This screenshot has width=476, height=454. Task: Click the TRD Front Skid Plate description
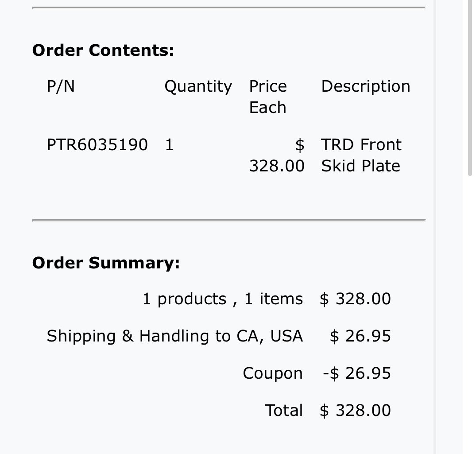361,155
